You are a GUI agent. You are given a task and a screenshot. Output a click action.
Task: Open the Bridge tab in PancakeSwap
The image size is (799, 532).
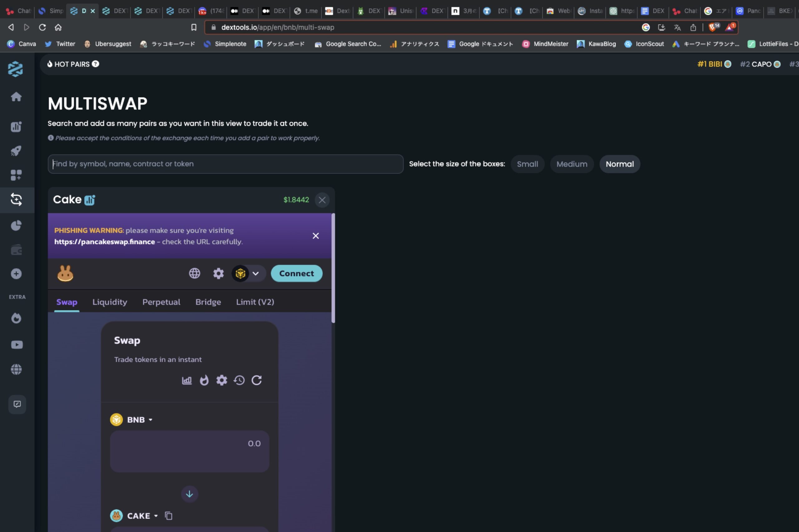[x=208, y=302]
